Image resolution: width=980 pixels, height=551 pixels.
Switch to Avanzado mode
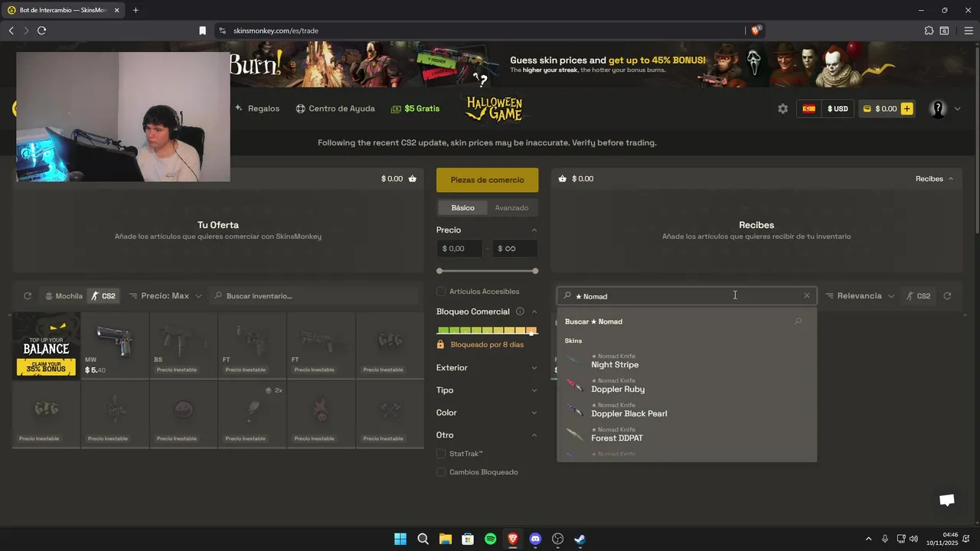pos(511,207)
